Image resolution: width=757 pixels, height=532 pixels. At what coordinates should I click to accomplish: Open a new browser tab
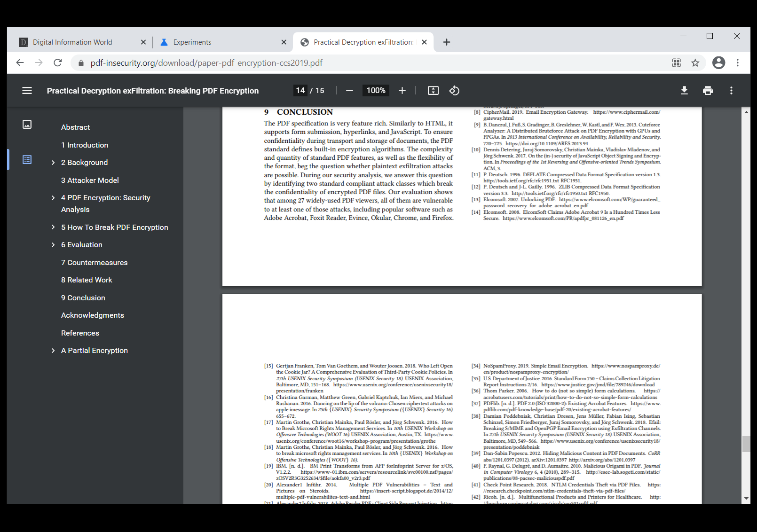point(447,42)
